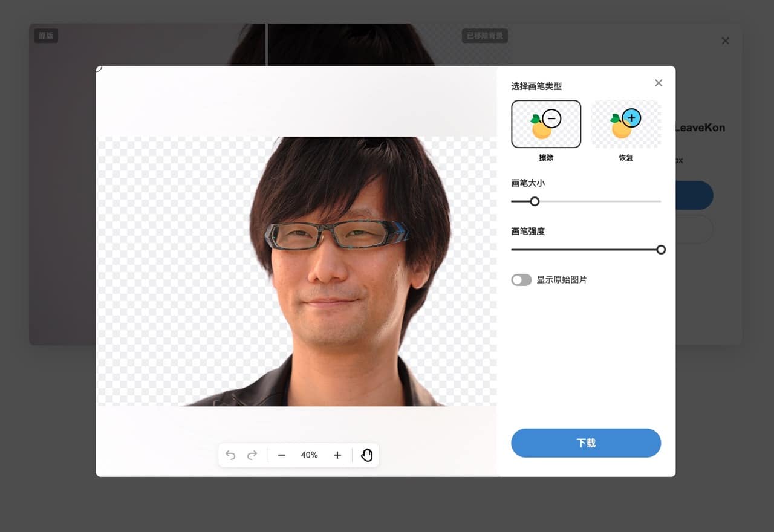Click the 已移除背景 label in background window
The width and height of the screenshot is (774, 532).
point(484,36)
